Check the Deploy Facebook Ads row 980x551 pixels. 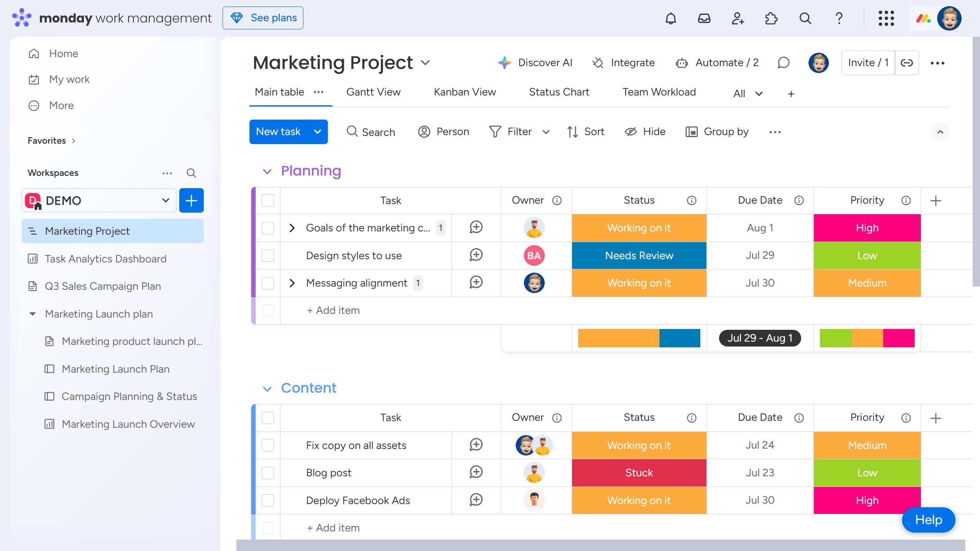click(x=268, y=500)
